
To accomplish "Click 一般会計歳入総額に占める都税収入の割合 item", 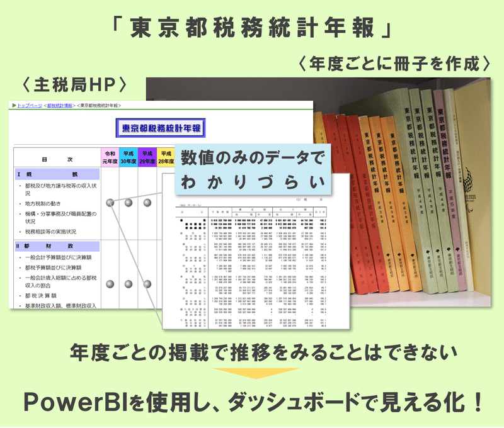I will point(60,281).
